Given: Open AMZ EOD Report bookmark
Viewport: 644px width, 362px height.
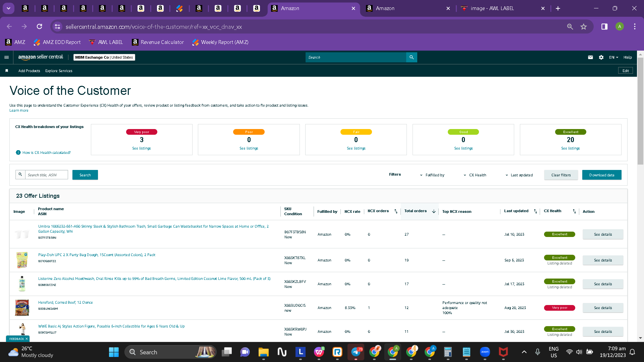Looking at the screenshot, I should click(x=57, y=42).
